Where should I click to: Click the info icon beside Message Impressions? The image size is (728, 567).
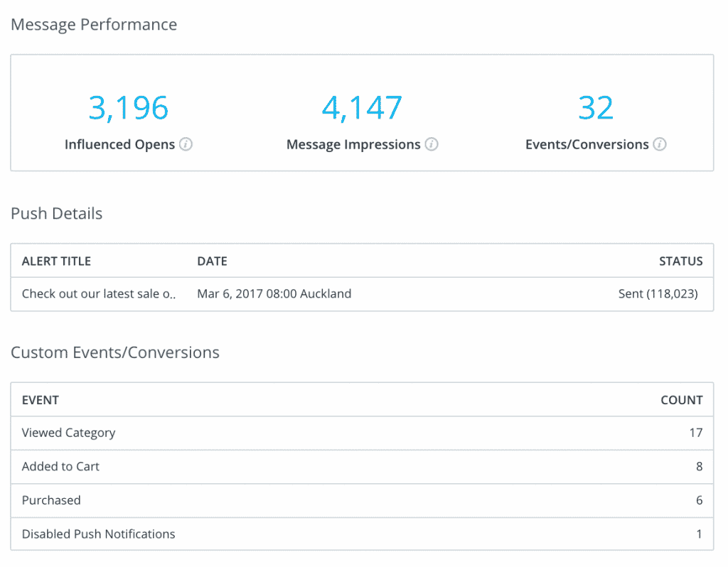point(432,145)
